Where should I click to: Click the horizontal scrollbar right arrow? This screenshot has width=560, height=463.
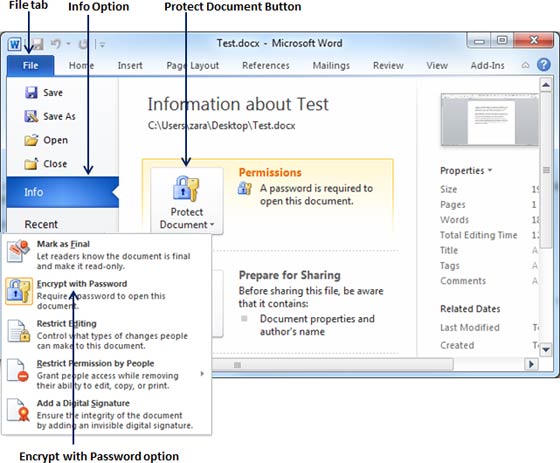531,364
